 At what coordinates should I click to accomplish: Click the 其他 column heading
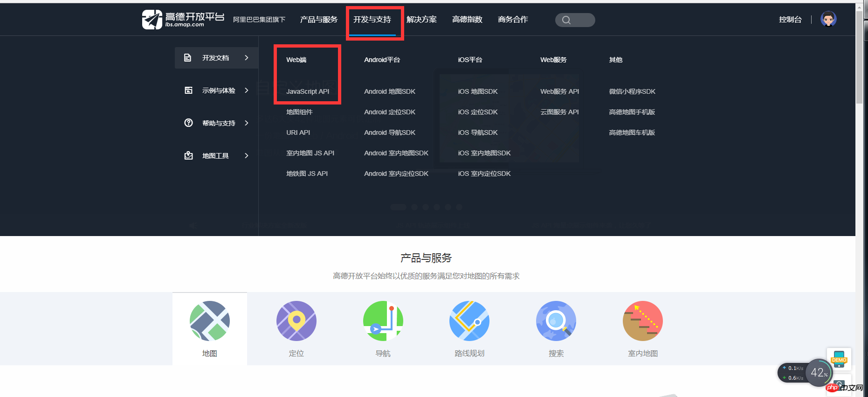tap(615, 60)
